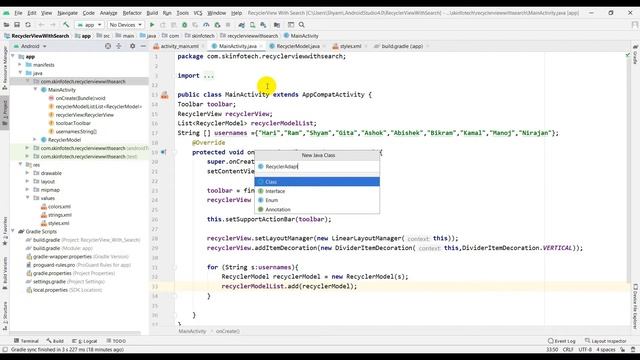This screenshot has height=360, width=640.
Task: Expand the manifests folder
Action: point(20,64)
